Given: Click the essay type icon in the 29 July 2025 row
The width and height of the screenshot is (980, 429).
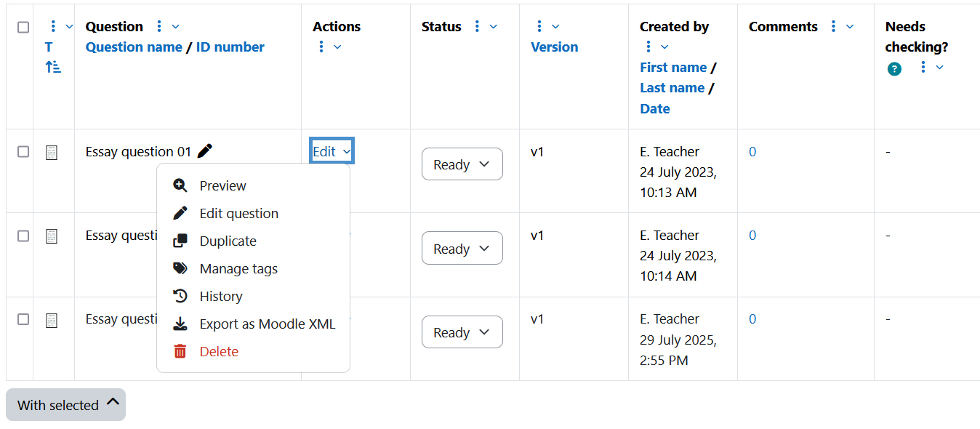Looking at the screenshot, I should 52,320.
